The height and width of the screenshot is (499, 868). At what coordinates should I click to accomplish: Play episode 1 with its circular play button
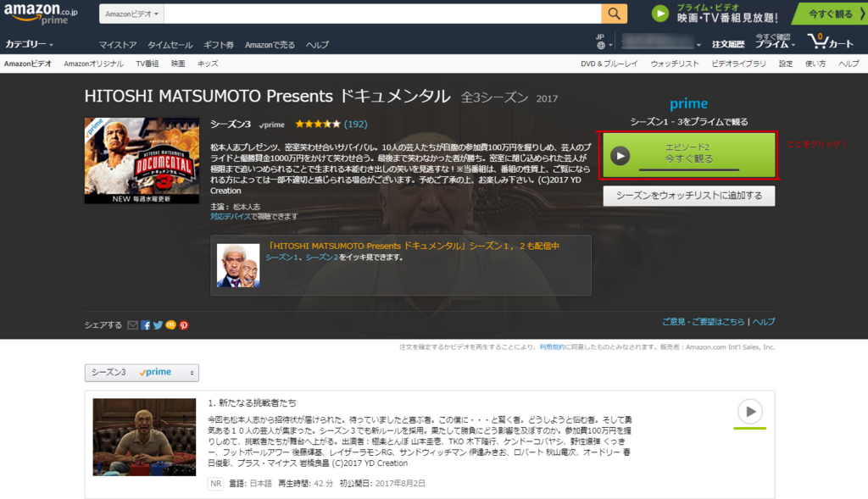point(750,413)
